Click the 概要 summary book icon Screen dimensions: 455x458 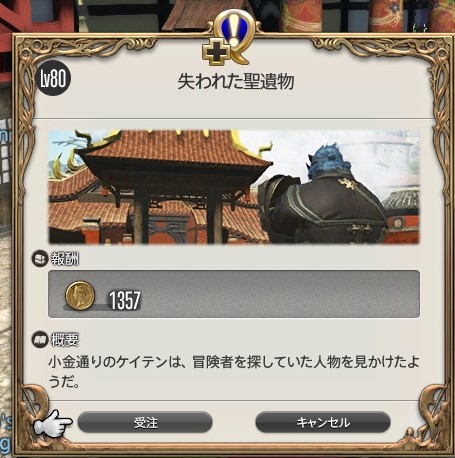pos(40,340)
